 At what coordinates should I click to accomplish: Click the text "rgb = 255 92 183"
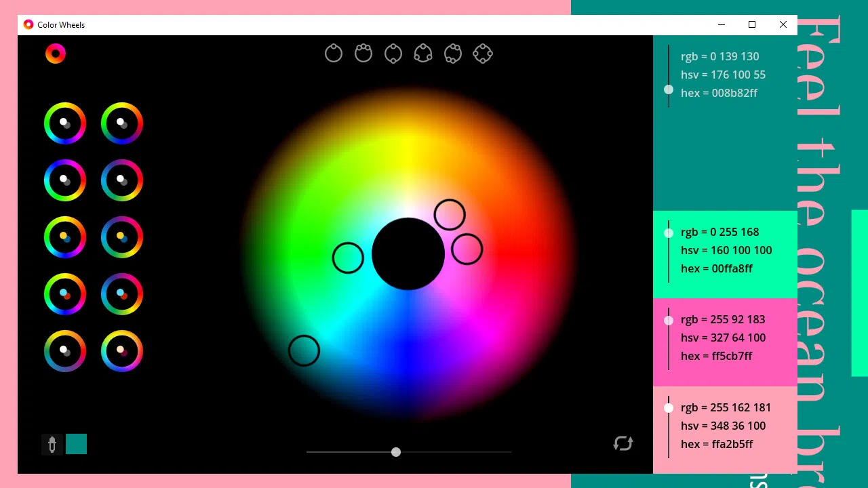[723, 319]
